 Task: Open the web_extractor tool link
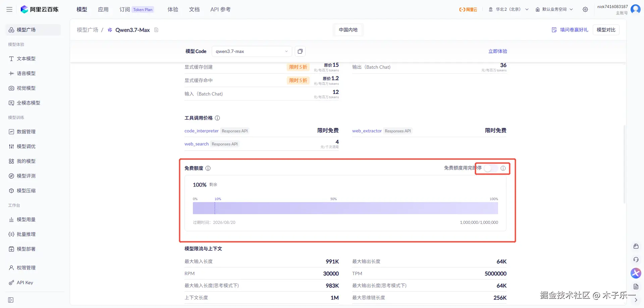click(x=367, y=131)
